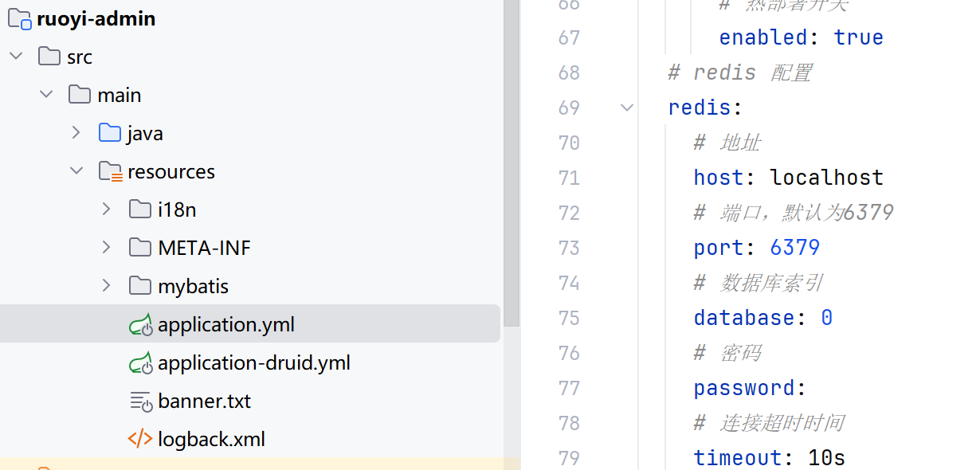Click the project tree vertical scrollbar

[512, 163]
